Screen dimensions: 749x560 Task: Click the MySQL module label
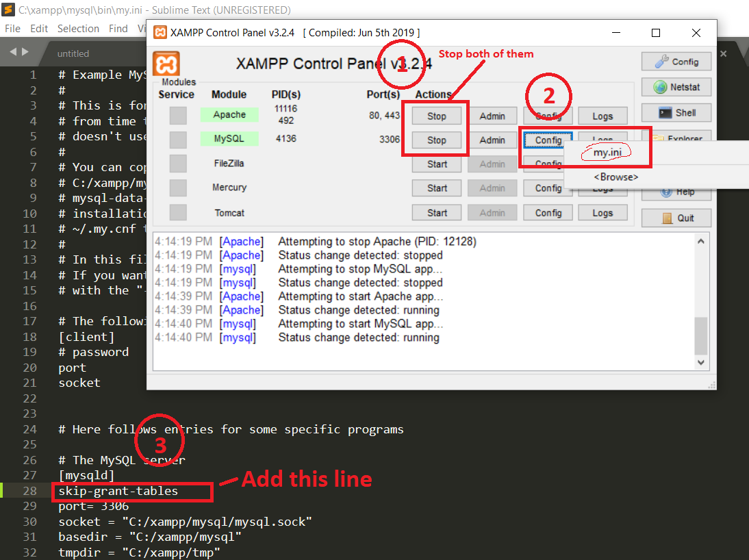229,138
